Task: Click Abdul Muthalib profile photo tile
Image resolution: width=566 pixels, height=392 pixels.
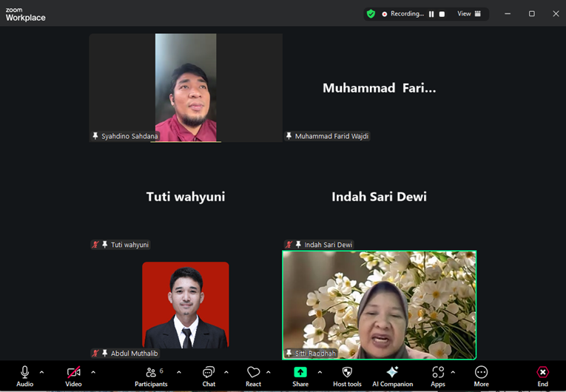Action: click(186, 305)
